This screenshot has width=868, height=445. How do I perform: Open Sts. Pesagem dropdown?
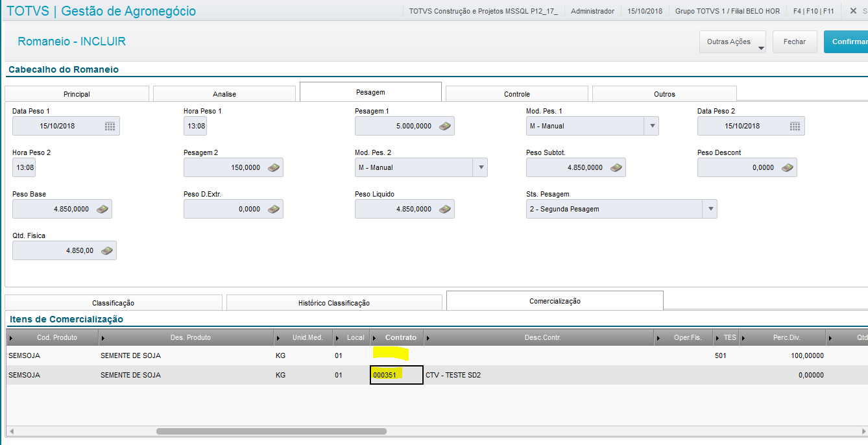click(710, 209)
